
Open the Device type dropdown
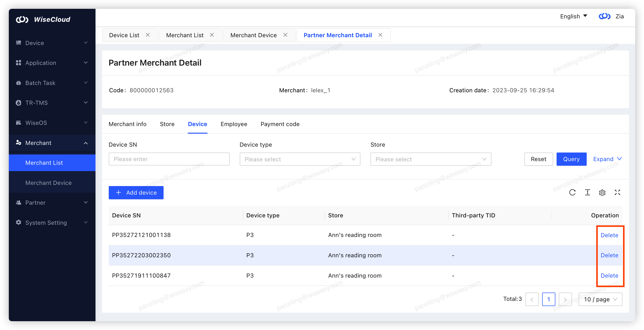coord(300,159)
